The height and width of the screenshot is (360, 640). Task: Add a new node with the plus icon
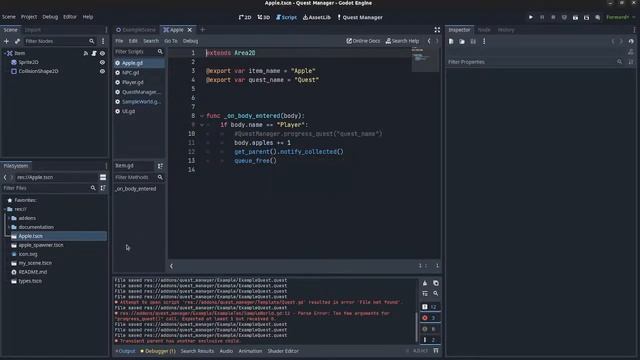click(6, 41)
